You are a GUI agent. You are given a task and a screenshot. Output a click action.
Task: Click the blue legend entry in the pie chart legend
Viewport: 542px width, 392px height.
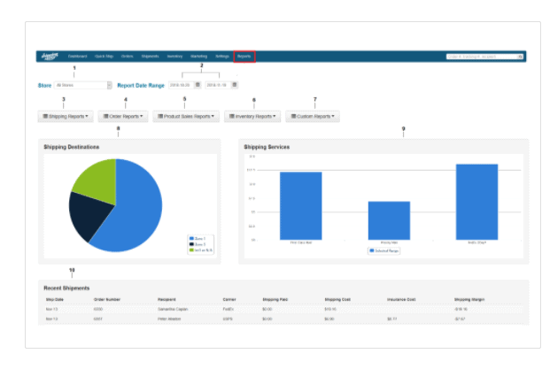point(197,239)
